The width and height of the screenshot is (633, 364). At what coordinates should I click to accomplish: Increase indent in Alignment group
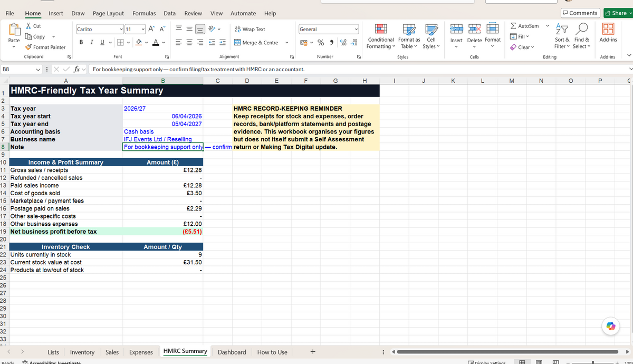point(222,43)
